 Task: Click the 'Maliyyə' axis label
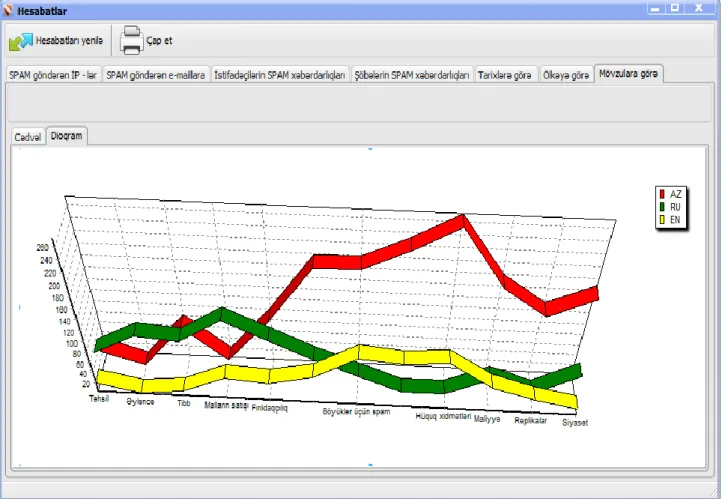tap(487, 419)
